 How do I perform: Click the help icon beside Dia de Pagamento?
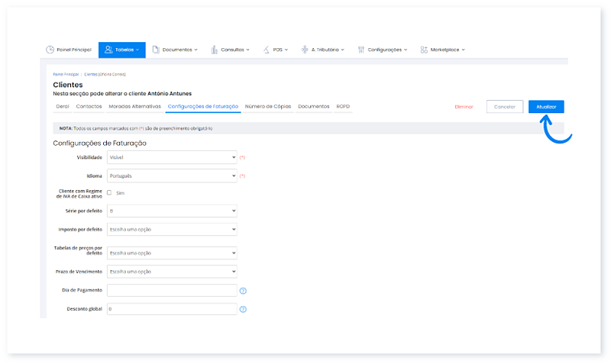pyautogui.click(x=243, y=291)
